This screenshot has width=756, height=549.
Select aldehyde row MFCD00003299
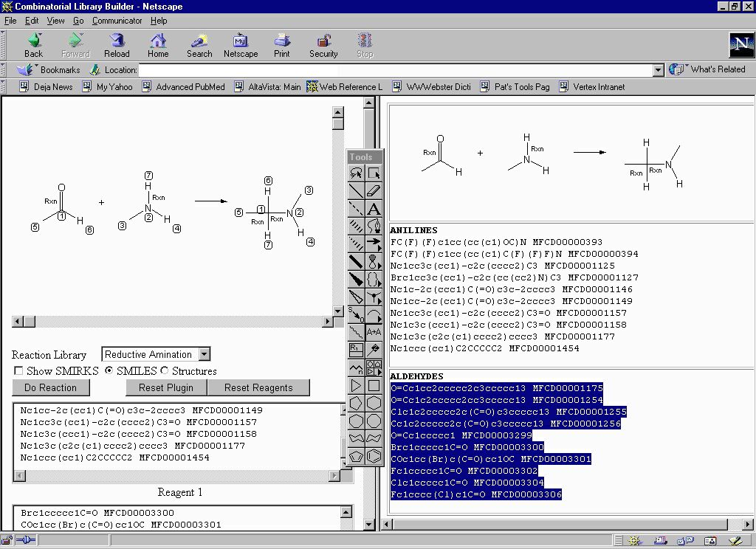tap(461, 435)
